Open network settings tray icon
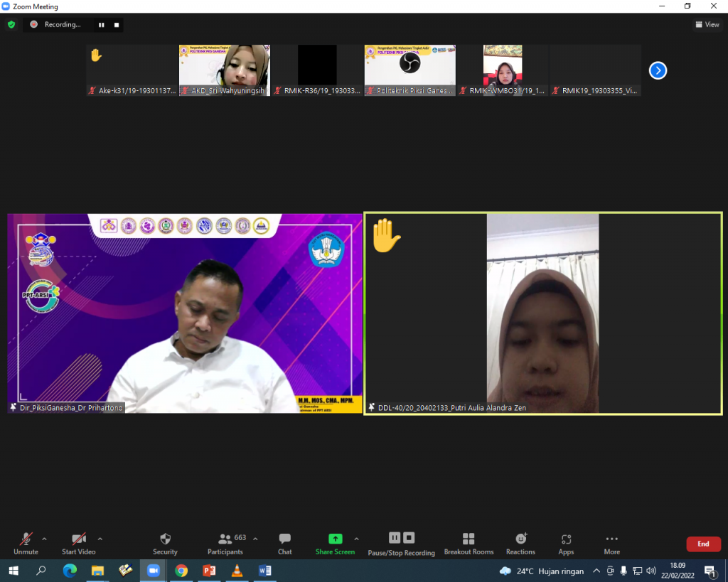728x582 pixels. tap(638, 571)
